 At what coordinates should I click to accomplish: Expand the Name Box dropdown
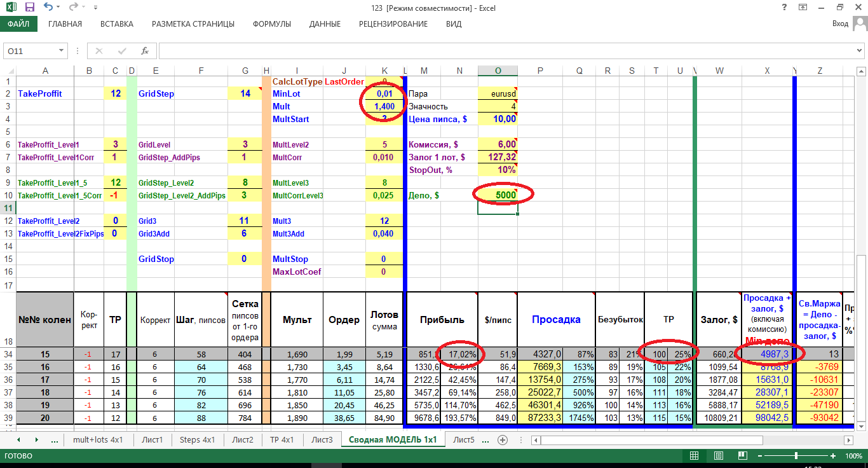pyautogui.click(x=62, y=51)
